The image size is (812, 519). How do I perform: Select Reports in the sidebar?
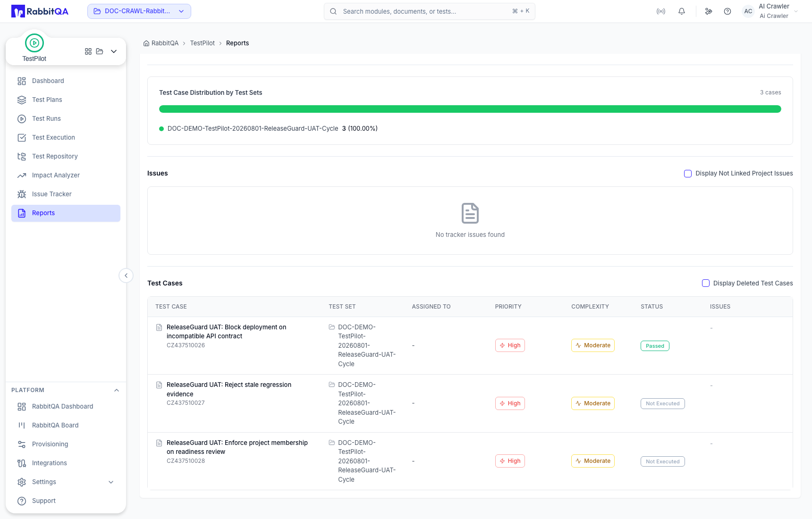(66, 213)
